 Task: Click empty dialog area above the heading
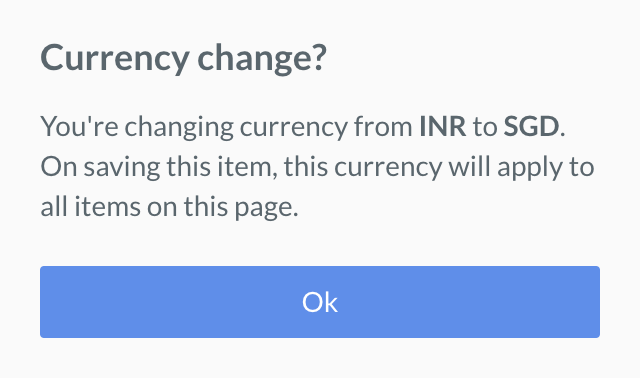coord(320,18)
